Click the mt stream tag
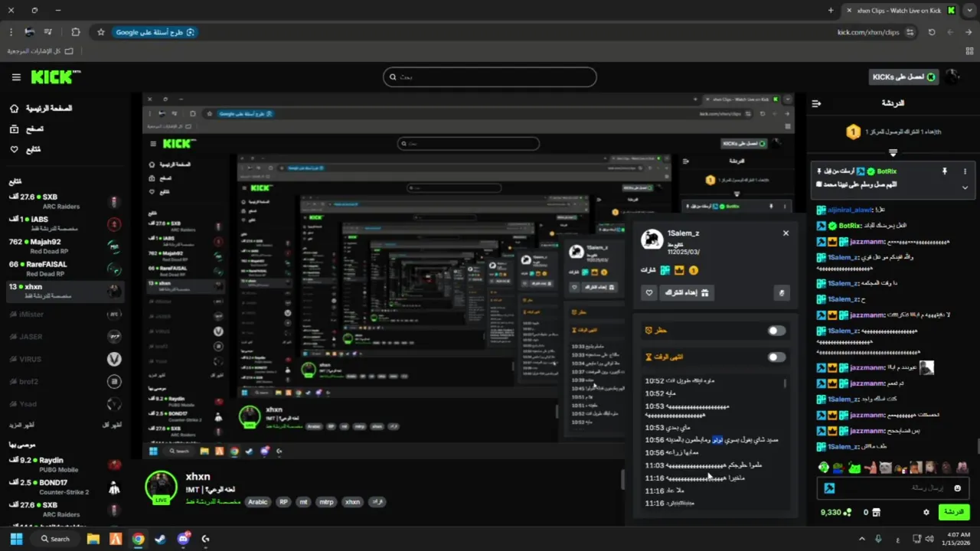 tap(303, 502)
